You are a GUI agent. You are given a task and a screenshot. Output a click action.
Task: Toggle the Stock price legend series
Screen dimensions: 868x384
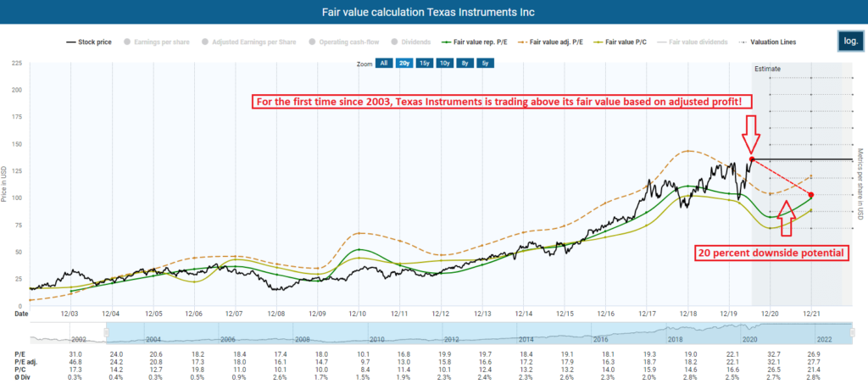click(x=88, y=42)
